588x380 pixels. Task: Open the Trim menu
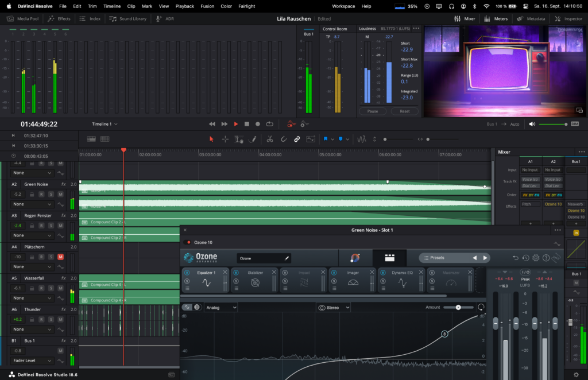(92, 6)
